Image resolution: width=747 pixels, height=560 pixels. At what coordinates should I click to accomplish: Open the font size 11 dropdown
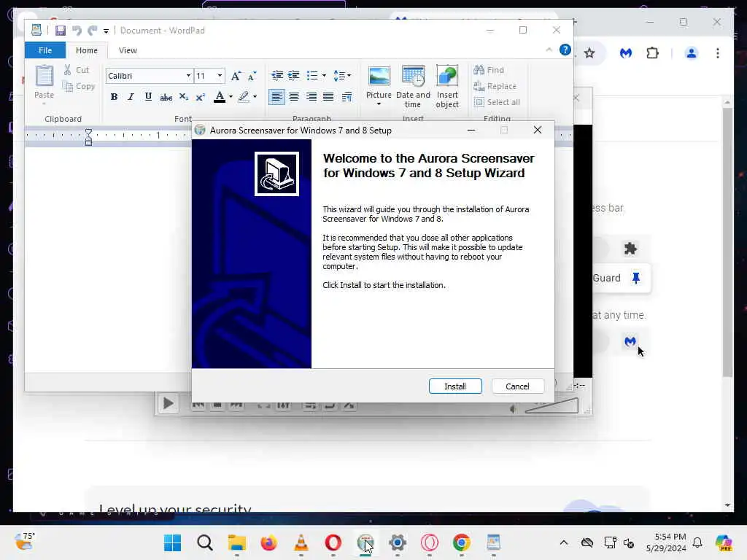click(220, 76)
